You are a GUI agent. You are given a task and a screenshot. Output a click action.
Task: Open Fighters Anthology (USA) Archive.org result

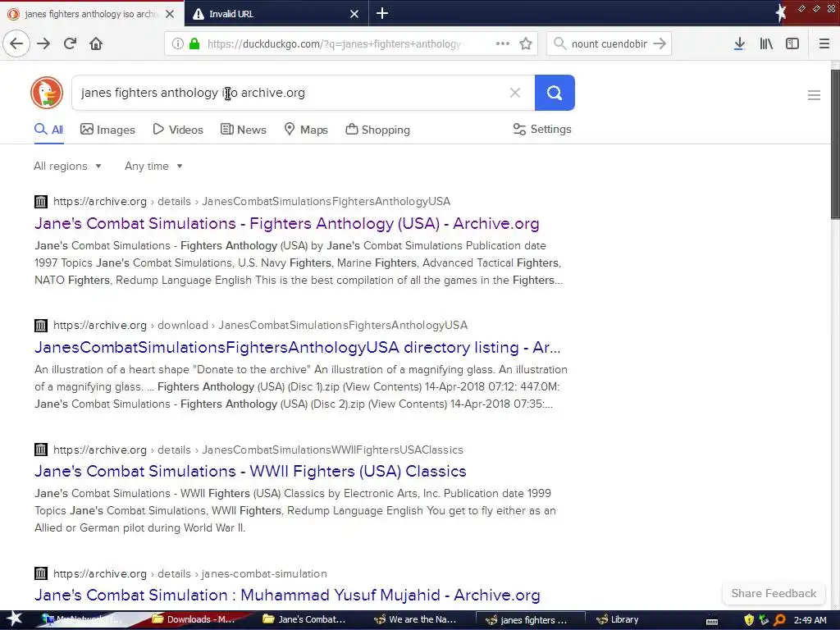point(286,223)
